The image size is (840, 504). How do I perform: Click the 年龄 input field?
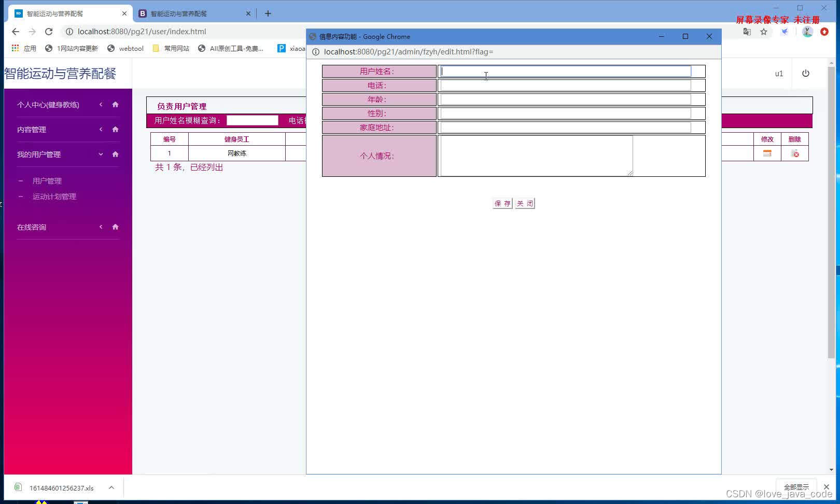(565, 100)
